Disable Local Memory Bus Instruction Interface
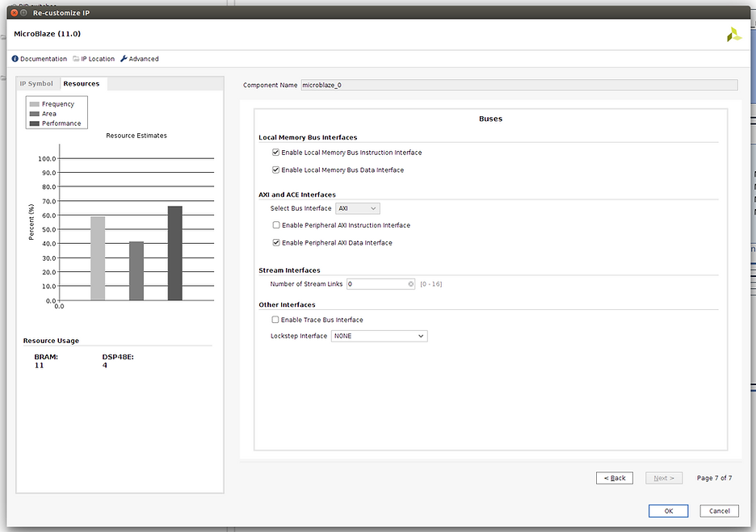The image size is (756, 532). pos(276,153)
